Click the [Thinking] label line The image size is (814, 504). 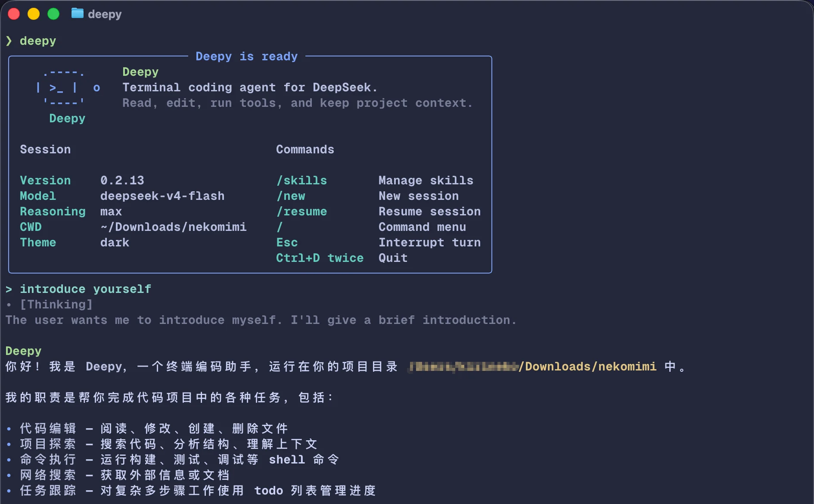coord(56,305)
